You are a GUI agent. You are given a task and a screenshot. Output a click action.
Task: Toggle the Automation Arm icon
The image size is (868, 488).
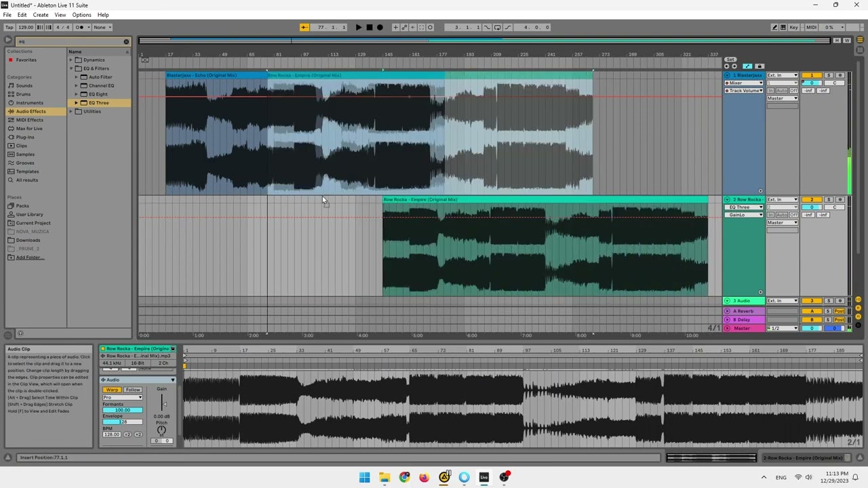[404, 27]
